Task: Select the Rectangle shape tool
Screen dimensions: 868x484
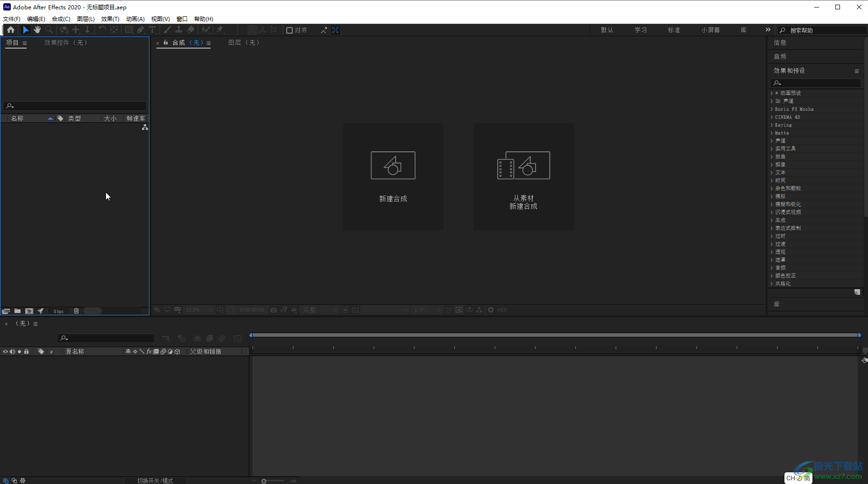Action: (128, 30)
